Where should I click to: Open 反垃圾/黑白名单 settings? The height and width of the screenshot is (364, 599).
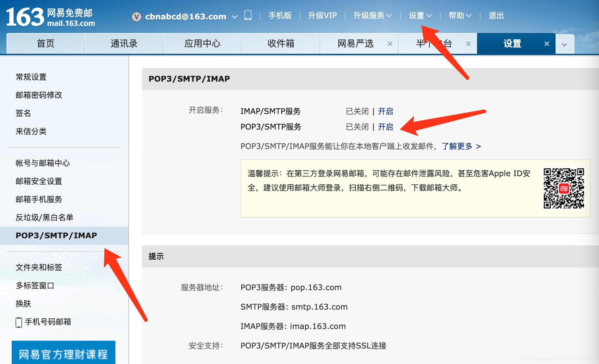(44, 218)
